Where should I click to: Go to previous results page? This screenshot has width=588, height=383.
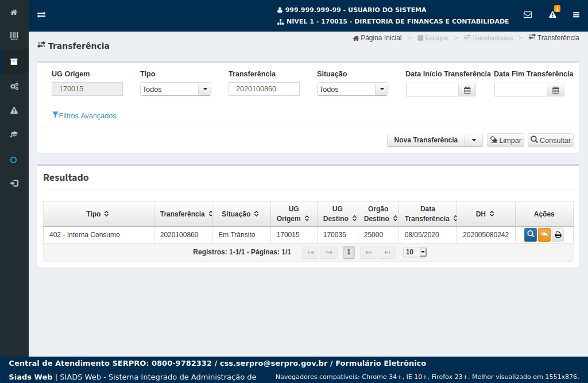(x=329, y=252)
